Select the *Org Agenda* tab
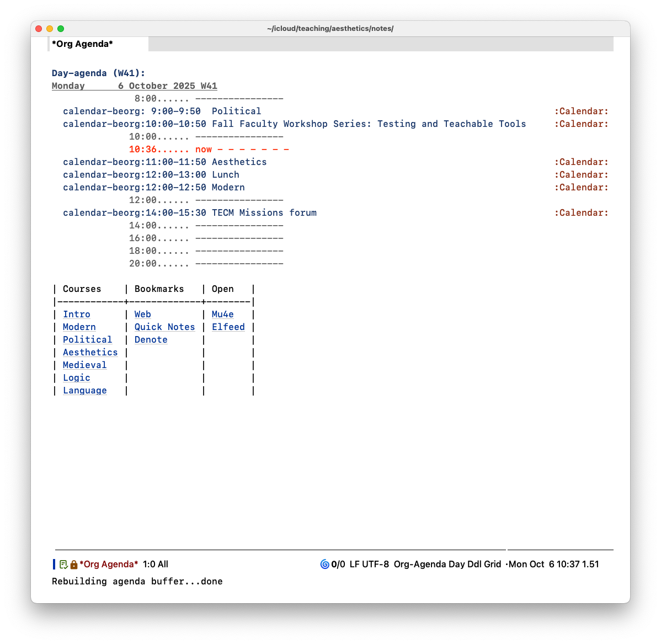Screen dimensions: 661x644 click(83, 44)
